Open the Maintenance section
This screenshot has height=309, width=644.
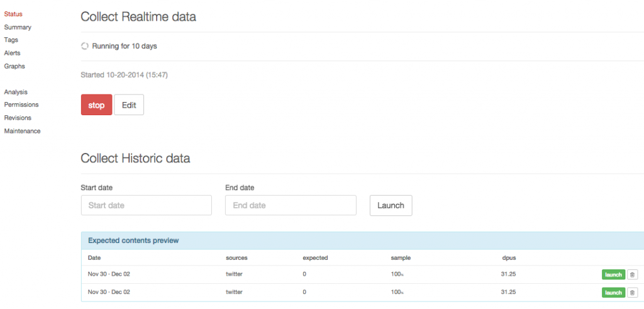(22, 131)
